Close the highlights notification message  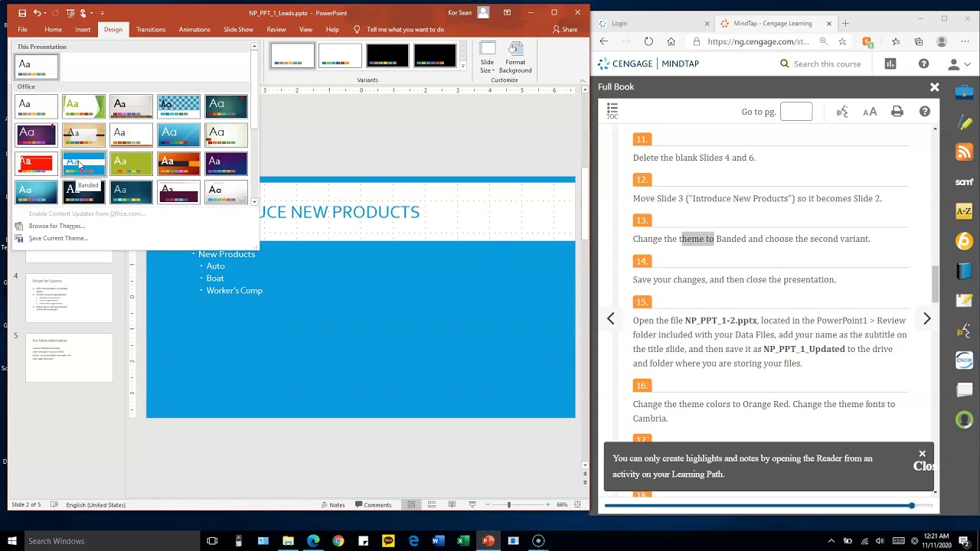coord(922,454)
